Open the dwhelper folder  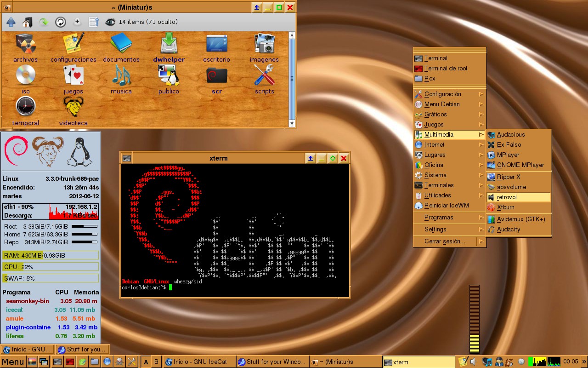[x=169, y=48]
